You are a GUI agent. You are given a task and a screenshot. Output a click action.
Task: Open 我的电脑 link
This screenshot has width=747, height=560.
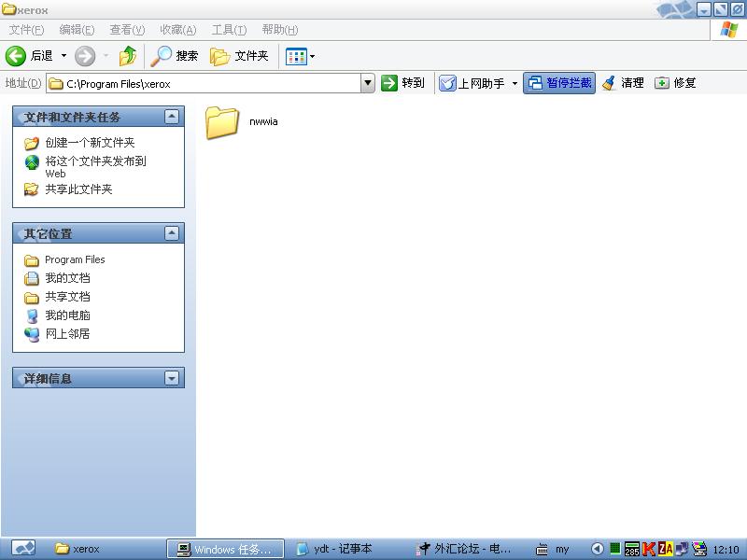click(67, 315)
